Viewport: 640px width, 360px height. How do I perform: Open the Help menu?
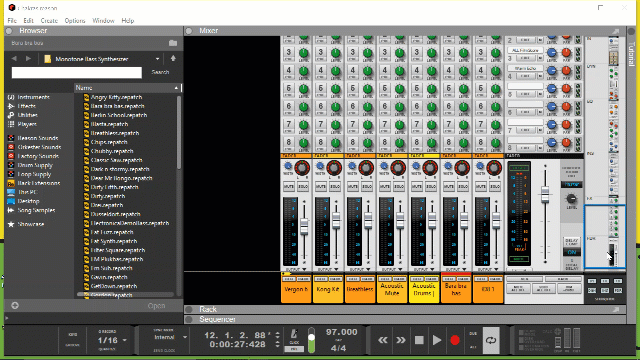coord(128,20)
